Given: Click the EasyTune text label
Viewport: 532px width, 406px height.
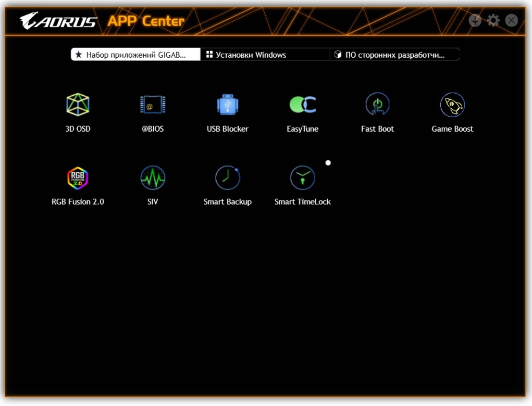Looking at the screenshot, I should tap(303, 129).
